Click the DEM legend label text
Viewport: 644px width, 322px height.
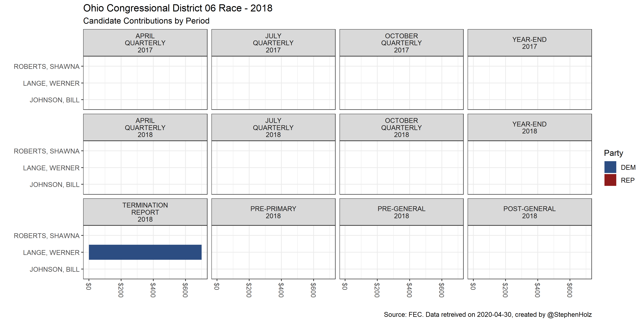628,167
